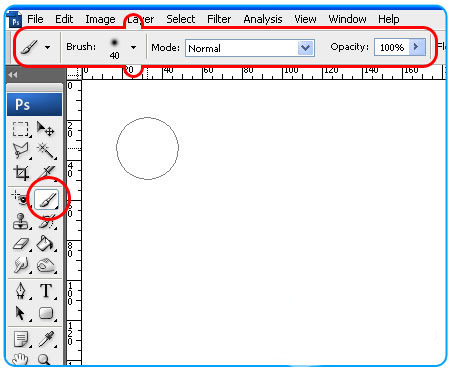Select the Pen tool

click(x=21, y=291)
